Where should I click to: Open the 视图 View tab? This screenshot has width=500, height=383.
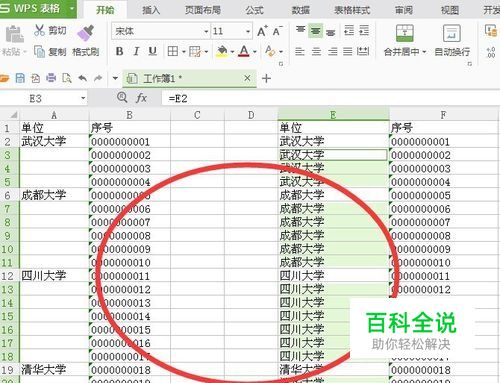(450, 10)
